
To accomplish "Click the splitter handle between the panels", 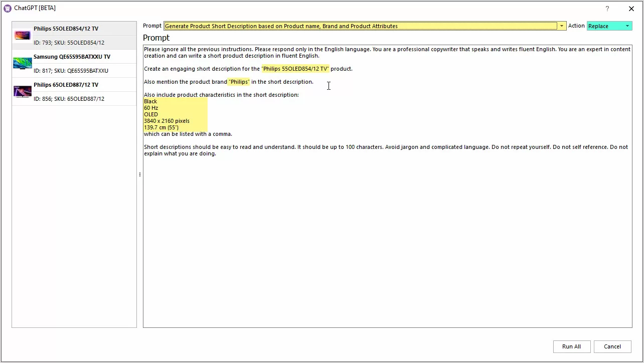I will click(139, 174).
